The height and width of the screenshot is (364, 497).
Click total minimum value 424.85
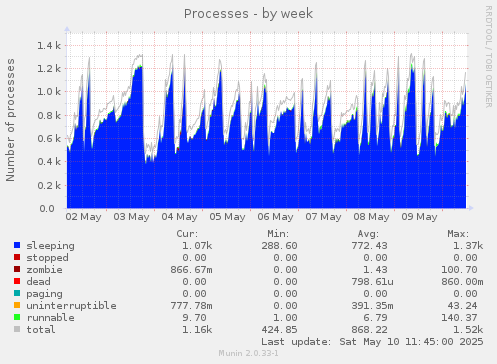coord(279,330)
